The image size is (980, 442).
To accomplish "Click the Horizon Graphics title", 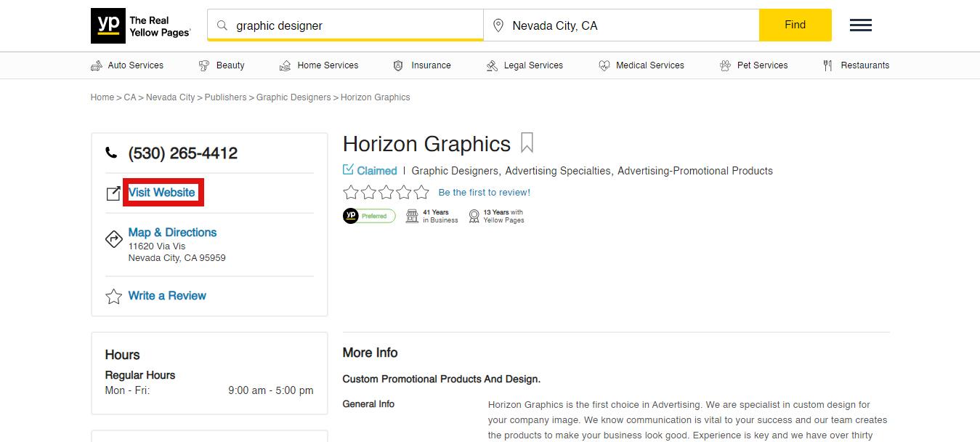I will point(427,144).
